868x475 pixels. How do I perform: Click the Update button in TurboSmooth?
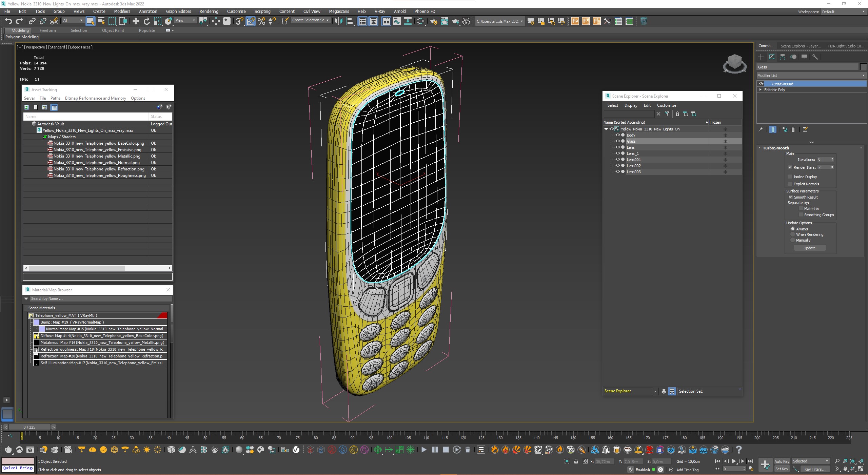coord(809,247)
